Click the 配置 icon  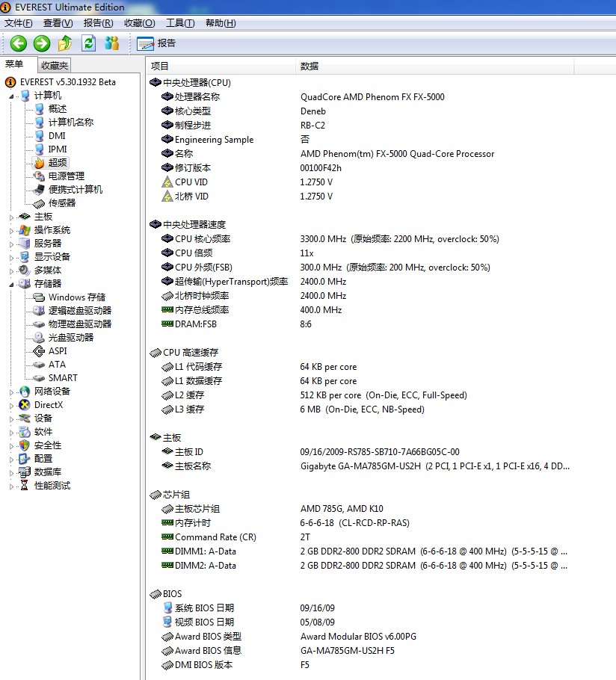pos(25,459)
